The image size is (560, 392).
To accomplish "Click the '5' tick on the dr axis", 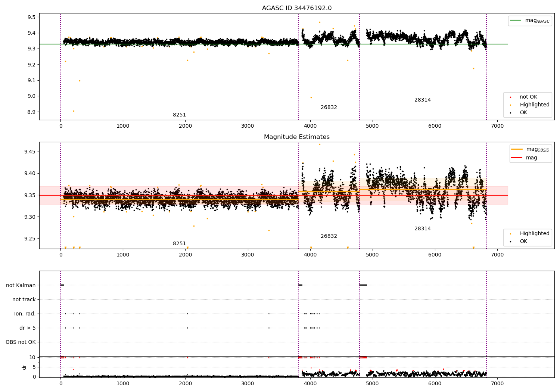I will click(34, 367).
